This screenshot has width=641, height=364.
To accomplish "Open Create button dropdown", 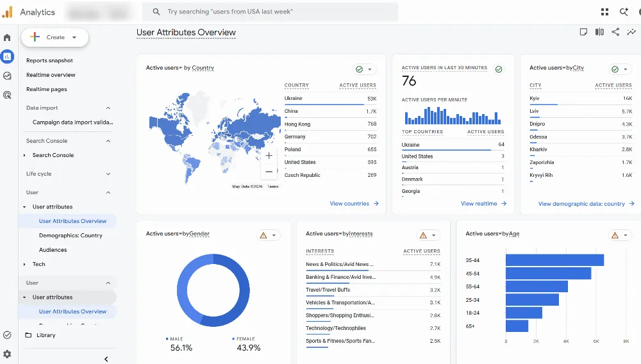I will tap(74, 38).
